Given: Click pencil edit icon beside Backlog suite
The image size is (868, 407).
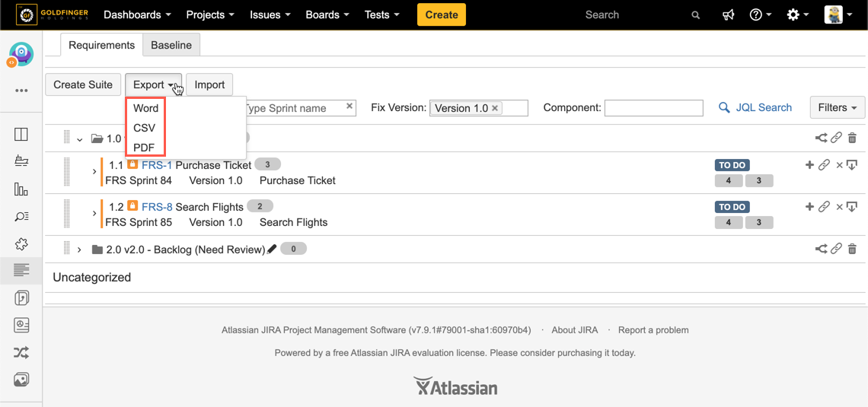Looking at the screenshot, I should [x=272, y=250].
